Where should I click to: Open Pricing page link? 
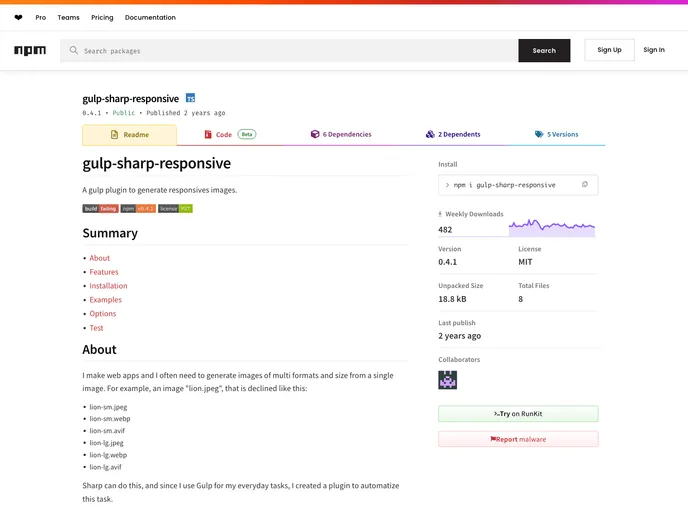(102, 18)
